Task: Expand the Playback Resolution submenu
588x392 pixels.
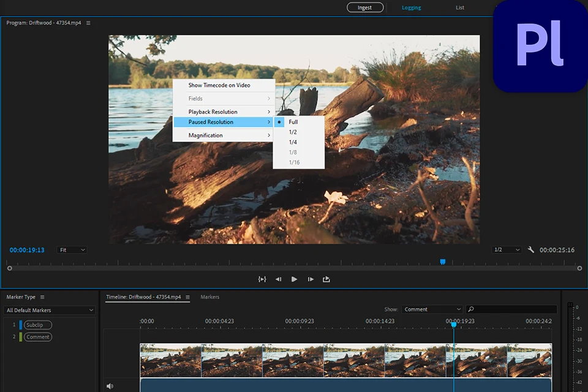Action: [x=224, y=112]
